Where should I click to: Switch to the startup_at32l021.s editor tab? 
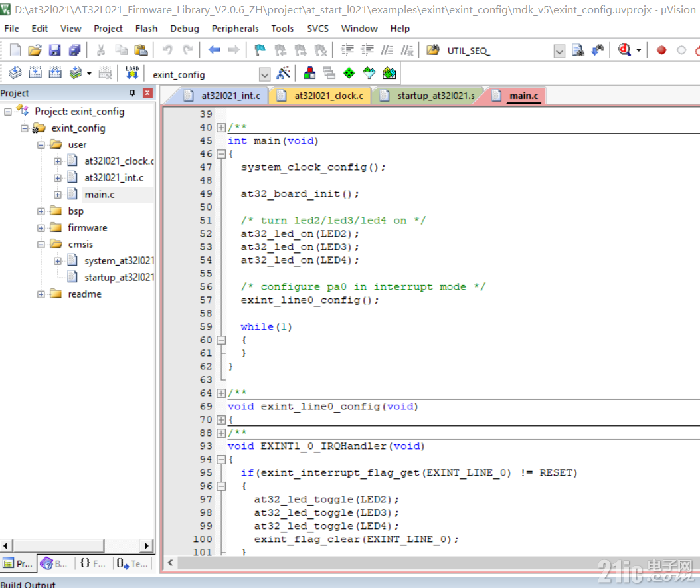click(428, 96)
